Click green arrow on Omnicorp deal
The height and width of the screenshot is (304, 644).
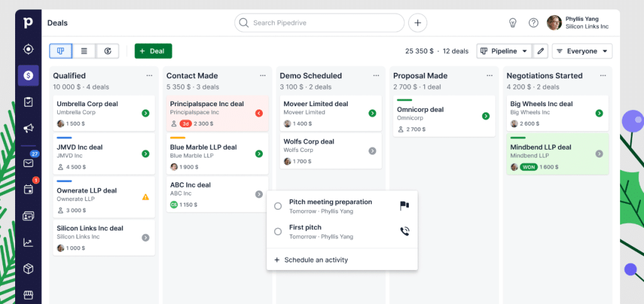[486, 116]
